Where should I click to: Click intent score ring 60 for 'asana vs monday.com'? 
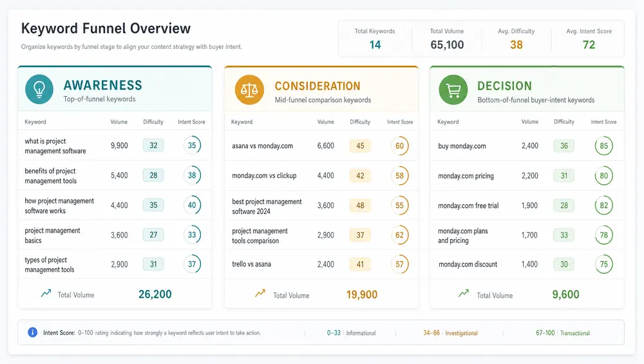tap(400, 146)
